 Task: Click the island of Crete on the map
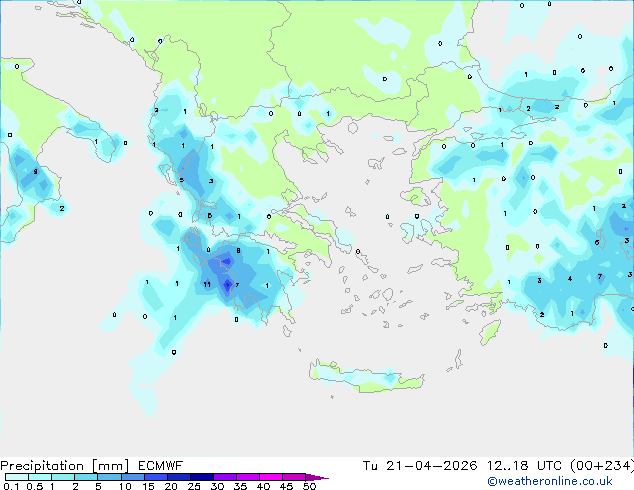(x=366, y=376)
